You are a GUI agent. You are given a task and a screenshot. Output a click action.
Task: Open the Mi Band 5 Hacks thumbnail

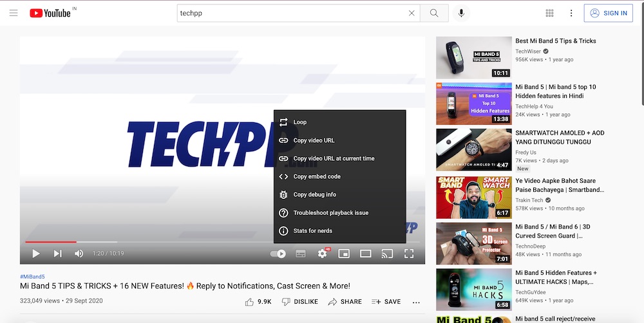pos(474,290)
